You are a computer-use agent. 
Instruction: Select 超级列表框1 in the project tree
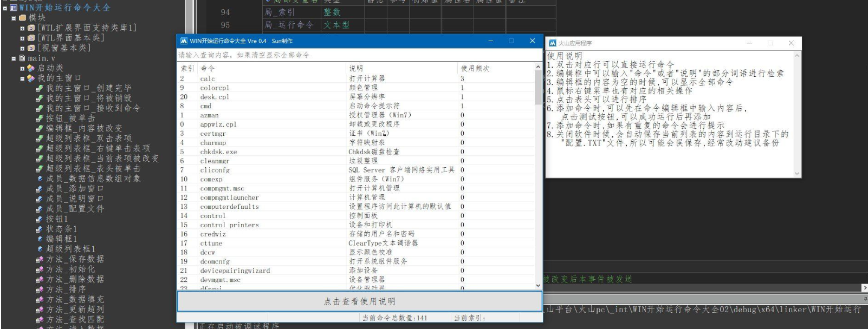click(x=70, y=249)
